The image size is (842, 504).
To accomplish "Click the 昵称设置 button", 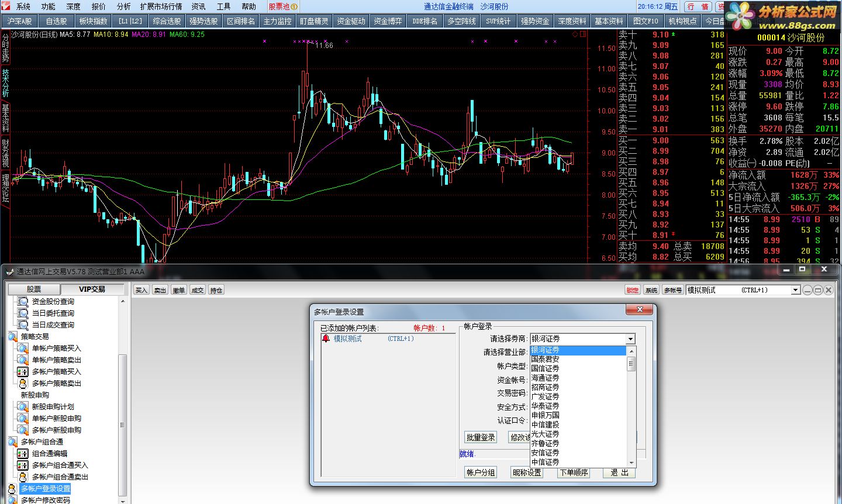I will (527, 472).
